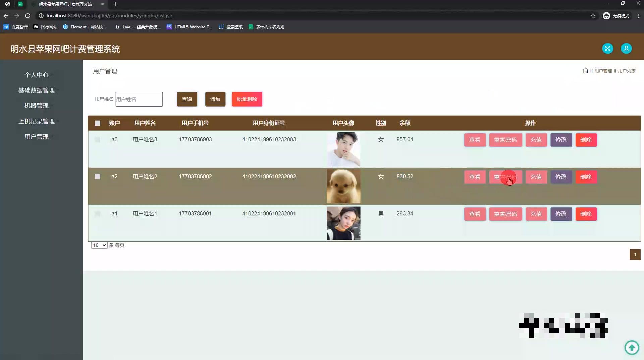Click the 充值 button for account a3

(x=536, y=140)
